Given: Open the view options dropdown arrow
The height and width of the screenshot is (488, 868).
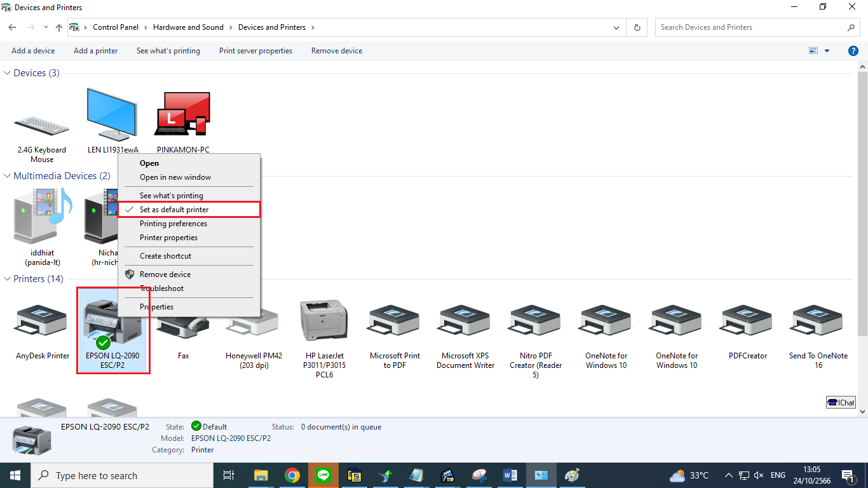Looking at the screenshot, I should (x=827, y=51).
